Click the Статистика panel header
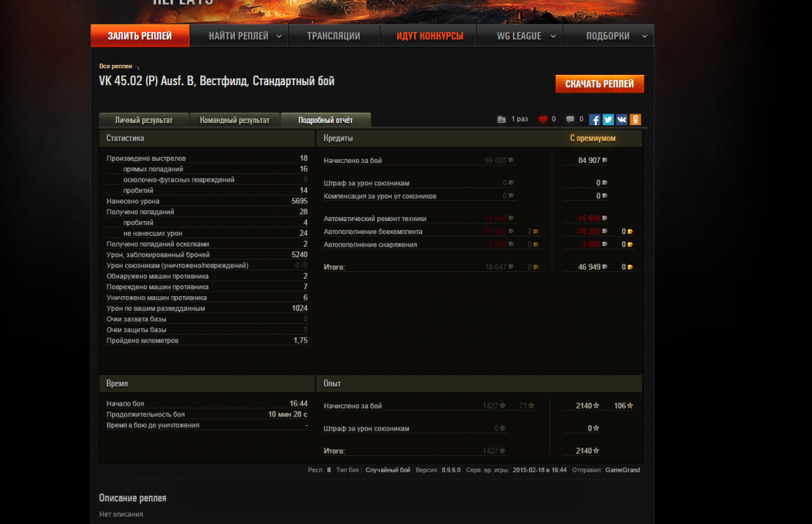The width and height of the screenshot is (812, 524). point(207,138)
